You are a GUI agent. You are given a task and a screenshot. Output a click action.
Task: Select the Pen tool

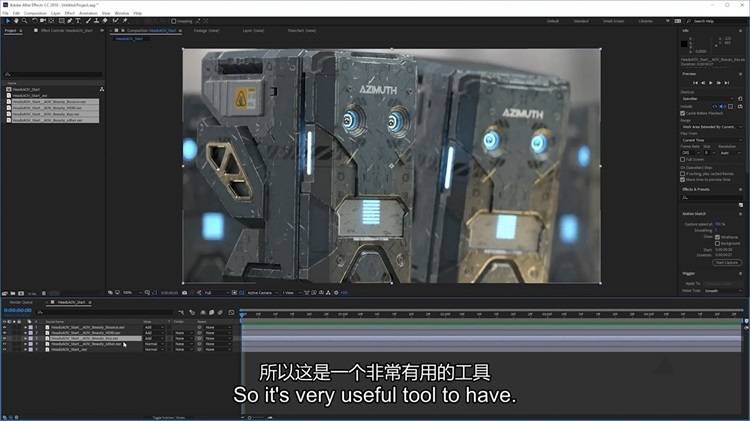tap(70, 21)
